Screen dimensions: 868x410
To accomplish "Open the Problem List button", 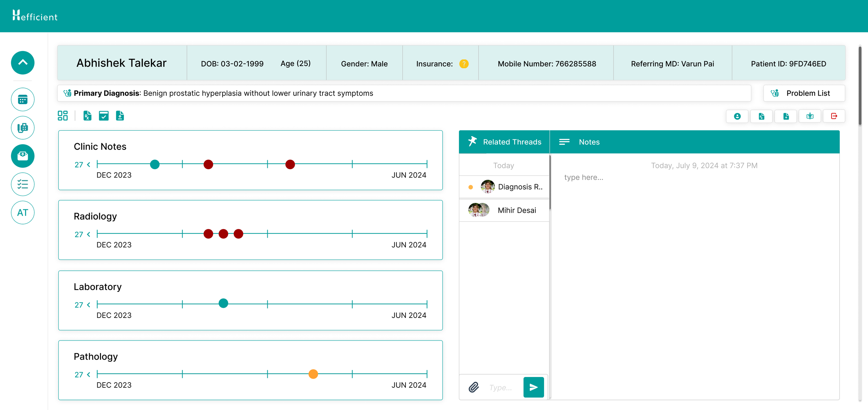I will [804, 93].
